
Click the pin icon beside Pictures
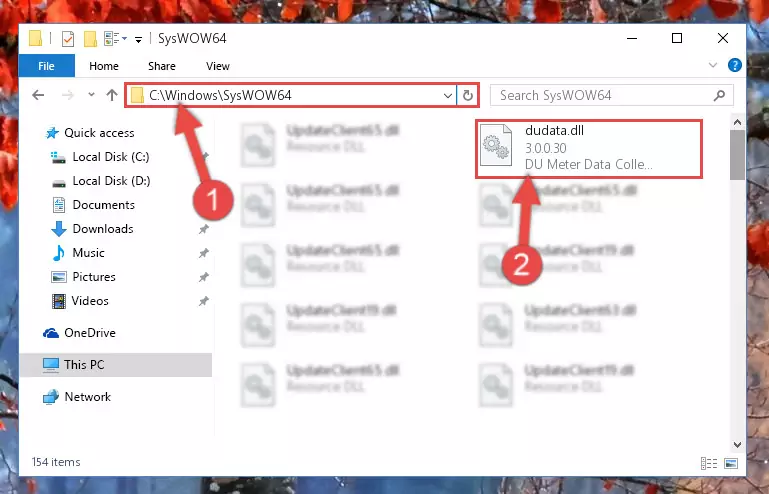(x=204, y=277)
